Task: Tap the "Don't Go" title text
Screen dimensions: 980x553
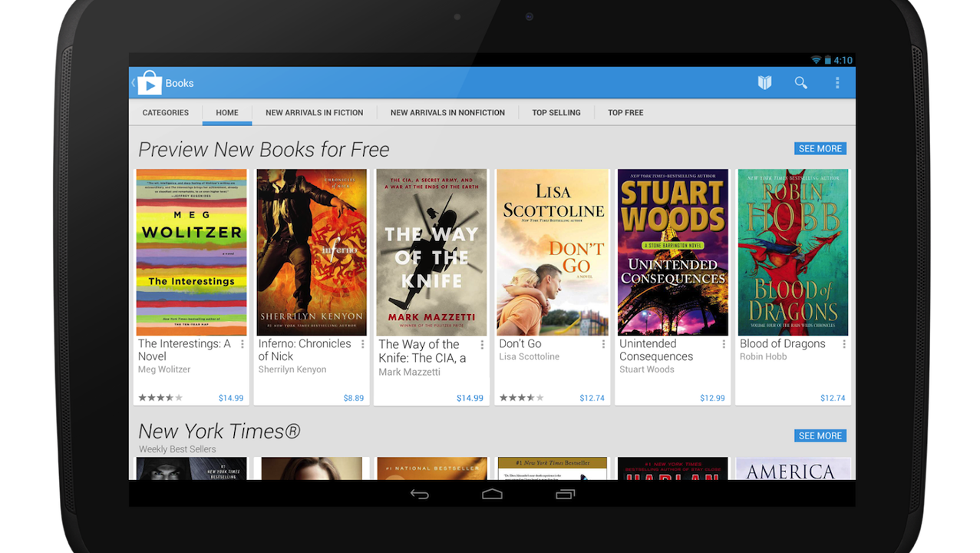Action: (520, 344)
